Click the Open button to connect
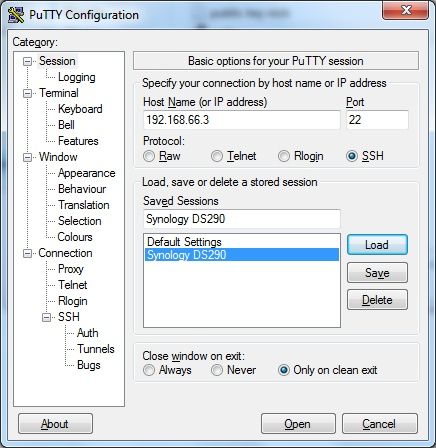The width and height of the screenshot is (436, 448). 298,424
